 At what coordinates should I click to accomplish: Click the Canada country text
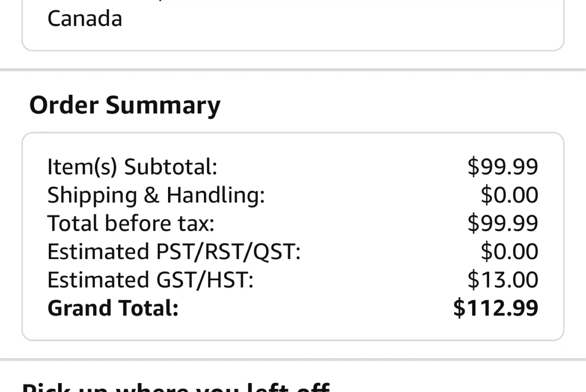click(x=85, y=19)
